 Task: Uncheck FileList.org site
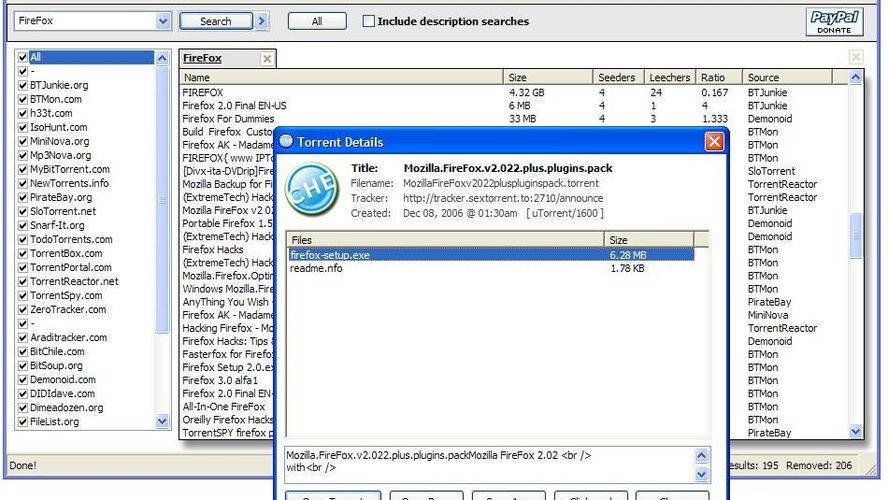point(23,422)
